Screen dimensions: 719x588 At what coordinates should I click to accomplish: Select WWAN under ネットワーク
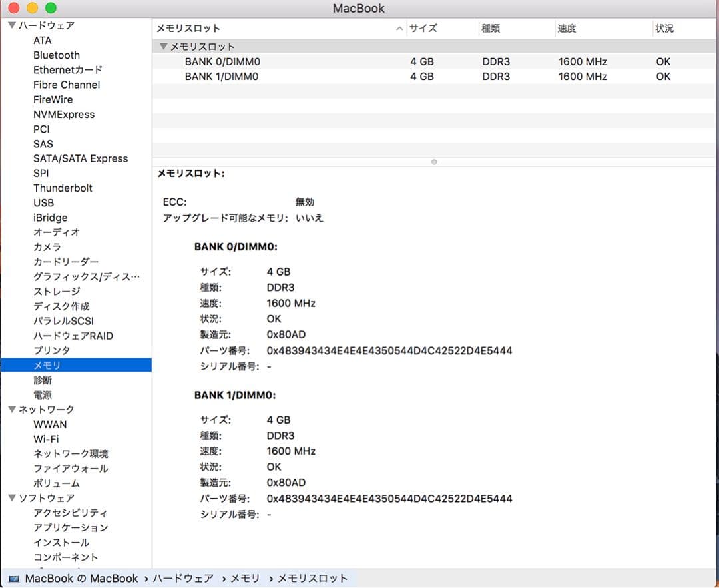[x=50, y=424]
